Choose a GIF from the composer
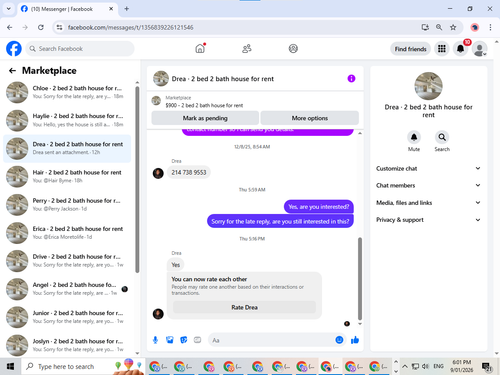This screenshot has height=375, width=500. point(198,340)
